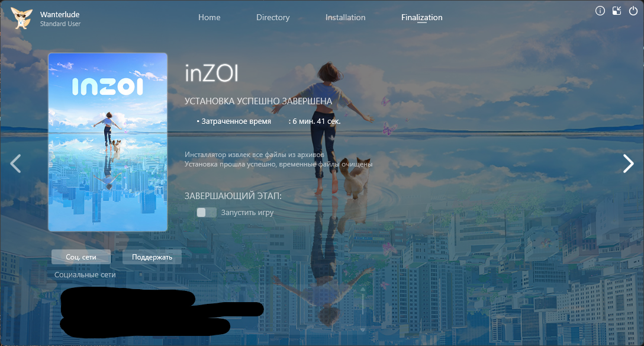
Task: Click the Standard User label
Action: 60,24
